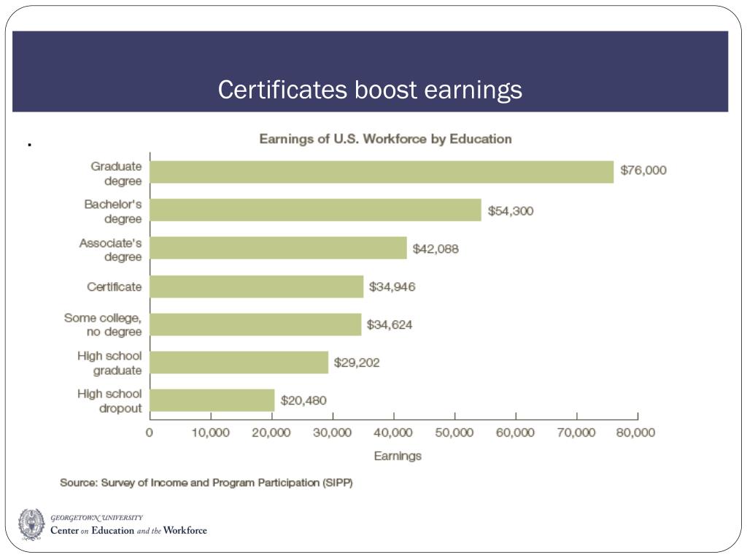This screenshot has height=560, width=747.
Task: Select the $34,624 value label
Action: click(390, 324)
